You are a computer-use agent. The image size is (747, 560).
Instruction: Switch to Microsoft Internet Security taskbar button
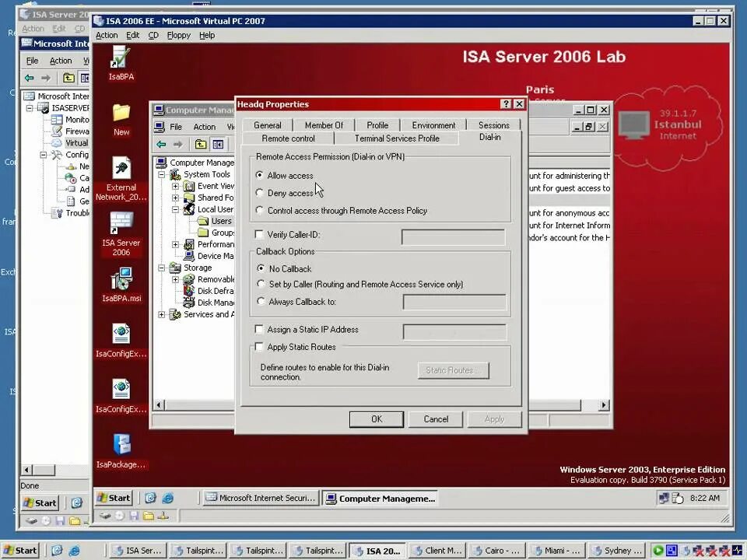261,498
